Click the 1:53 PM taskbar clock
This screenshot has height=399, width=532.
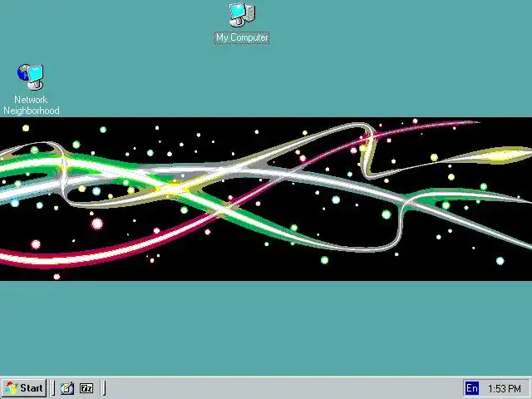click(505, 388)
